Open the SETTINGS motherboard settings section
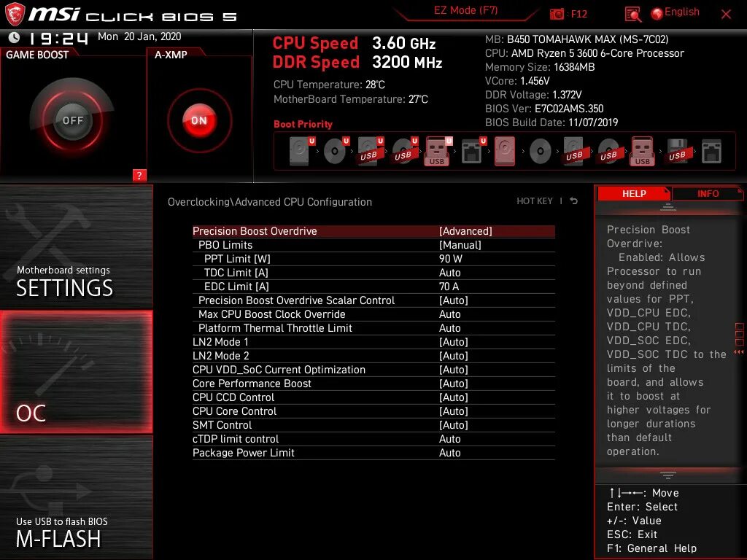The width and height of the screenshot is (747, 560). [76, 246]
